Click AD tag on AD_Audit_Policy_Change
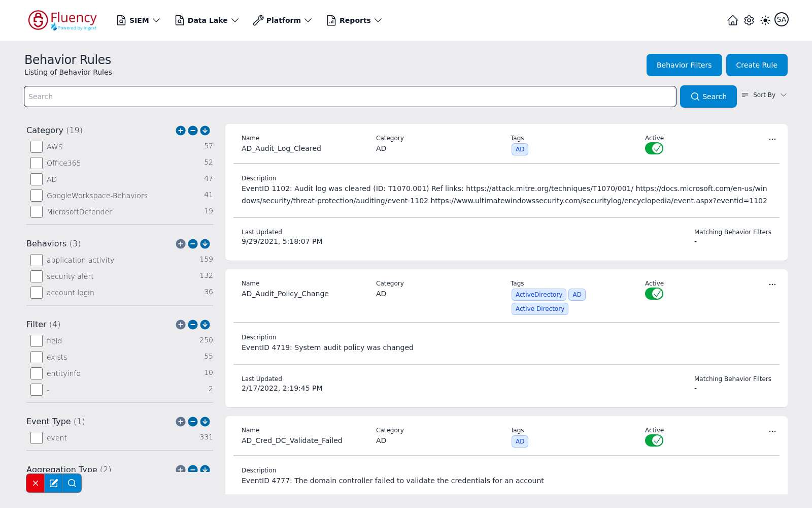This screenshot has width=812, height=508. (577, 295)
